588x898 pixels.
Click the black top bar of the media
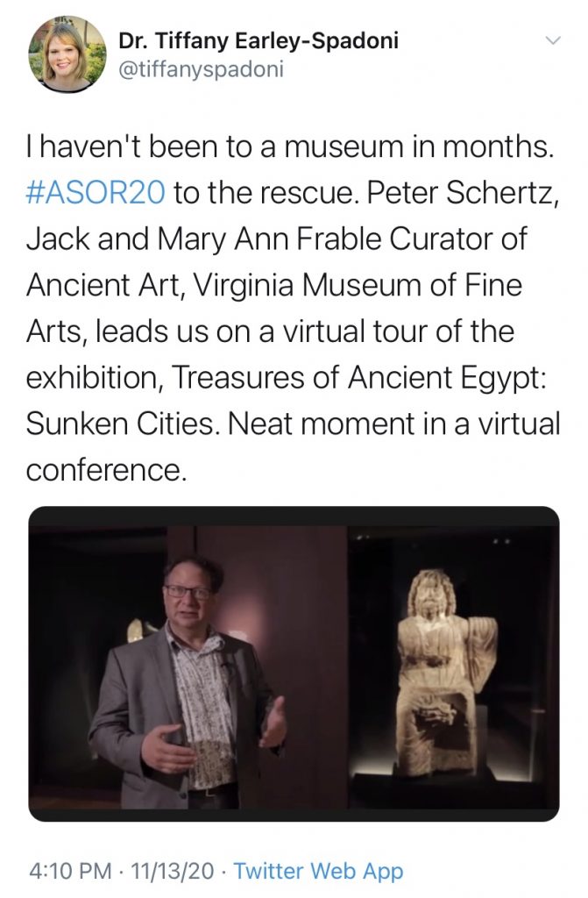[x=294, y=516]
